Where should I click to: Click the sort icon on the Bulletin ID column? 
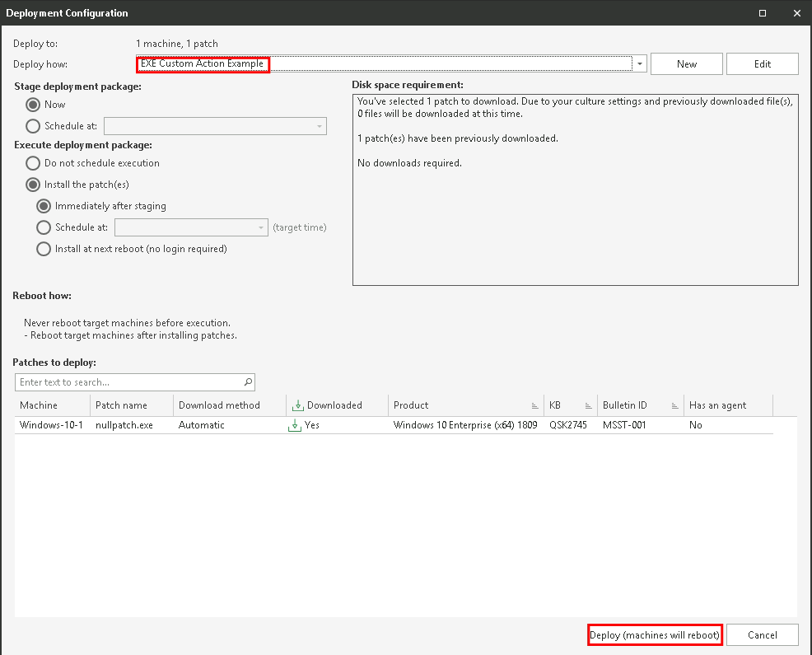673,405
